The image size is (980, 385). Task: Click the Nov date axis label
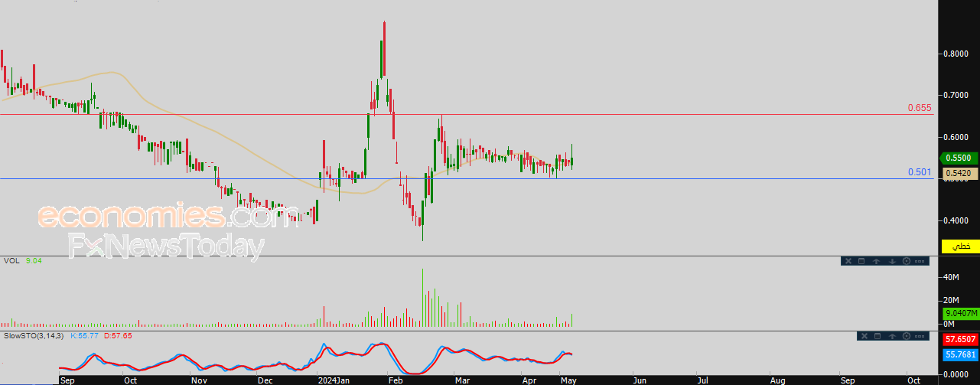[199, 380]
